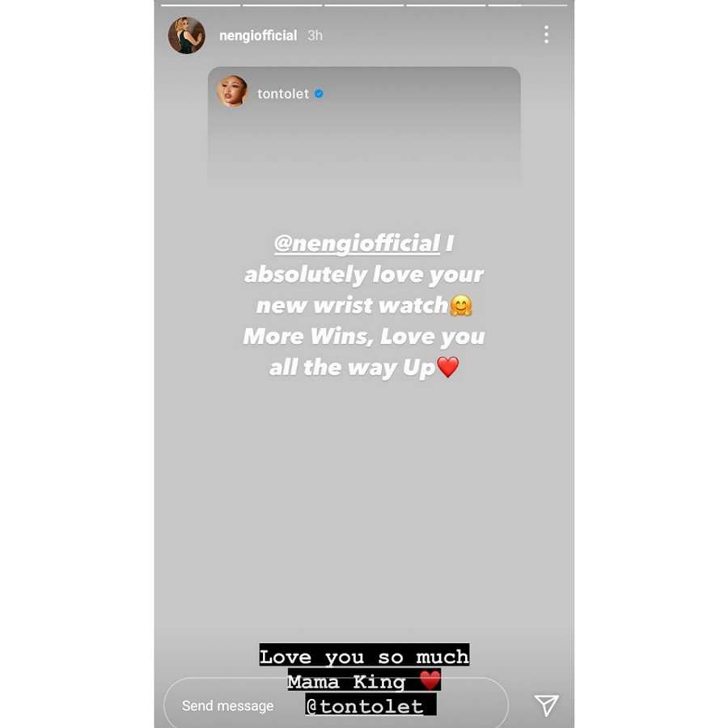Follow the underlined @nengiofficial mention
The image size is (728, 728).
[357, 243]
